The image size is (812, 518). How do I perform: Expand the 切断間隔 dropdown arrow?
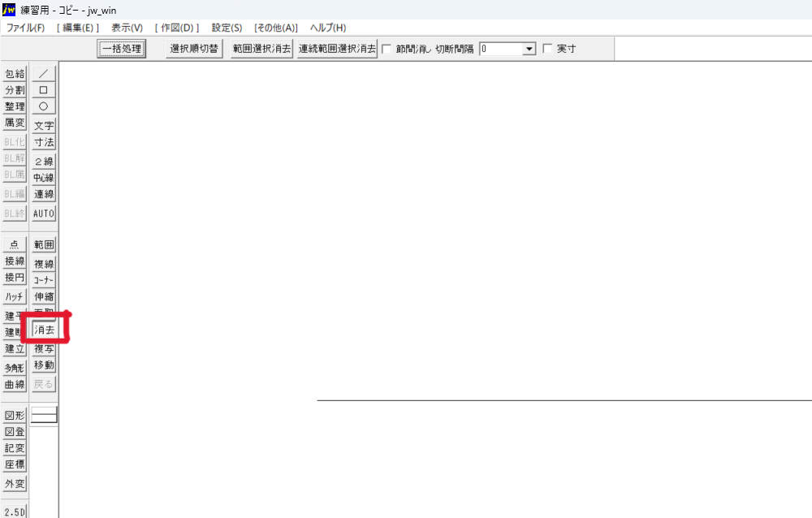[x=529, y=49]
